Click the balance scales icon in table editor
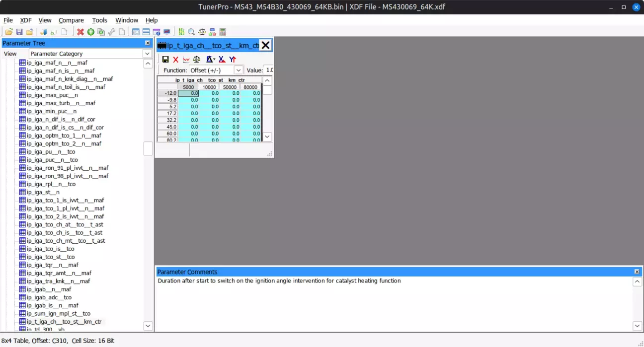 (197, 59)
